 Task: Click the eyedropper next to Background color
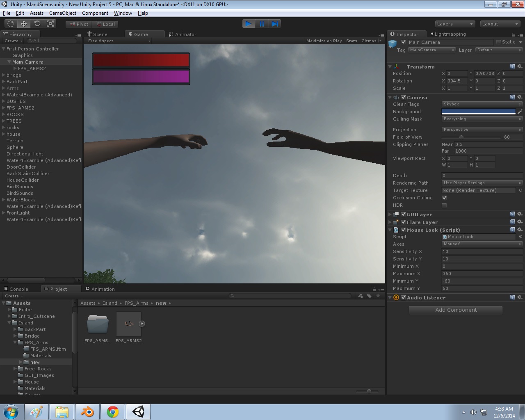point(520,112)
